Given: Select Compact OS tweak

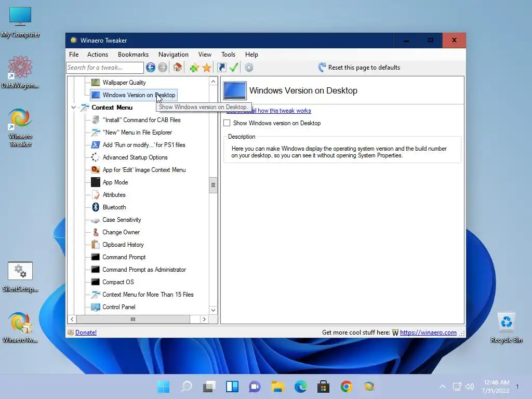Looking at the screenshot, I should (118, 282).
